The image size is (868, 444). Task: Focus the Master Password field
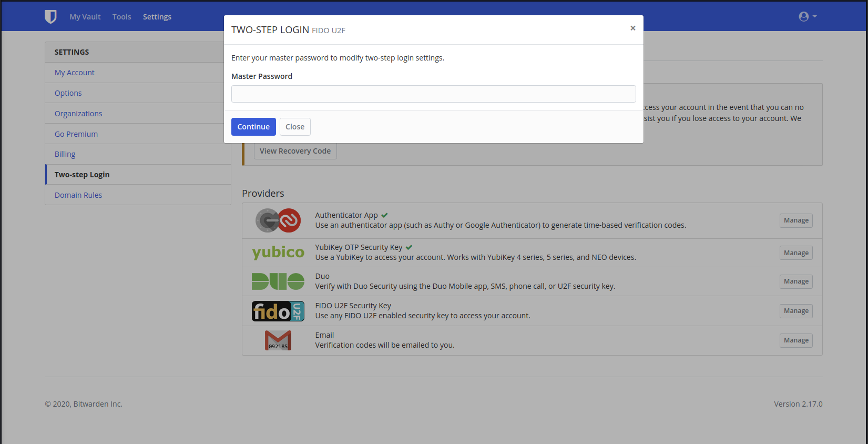[434, 94]
